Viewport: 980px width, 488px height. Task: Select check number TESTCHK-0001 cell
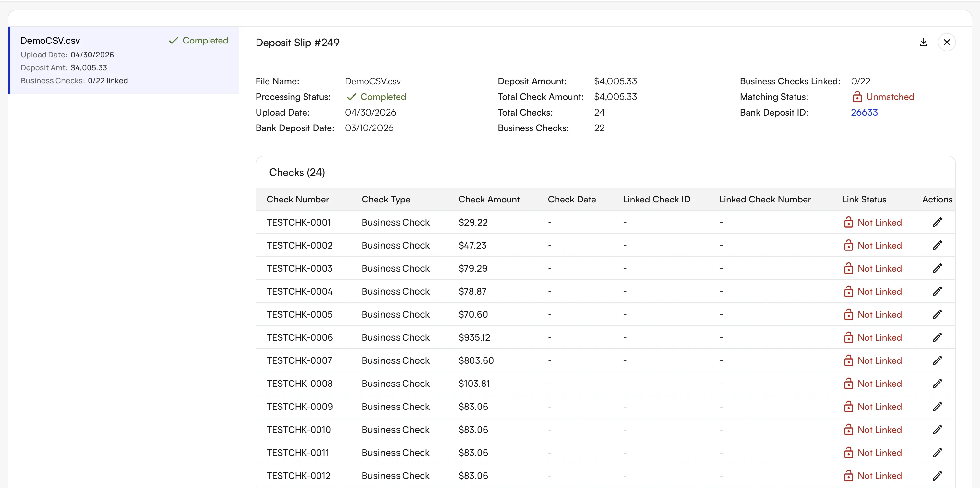299,222
